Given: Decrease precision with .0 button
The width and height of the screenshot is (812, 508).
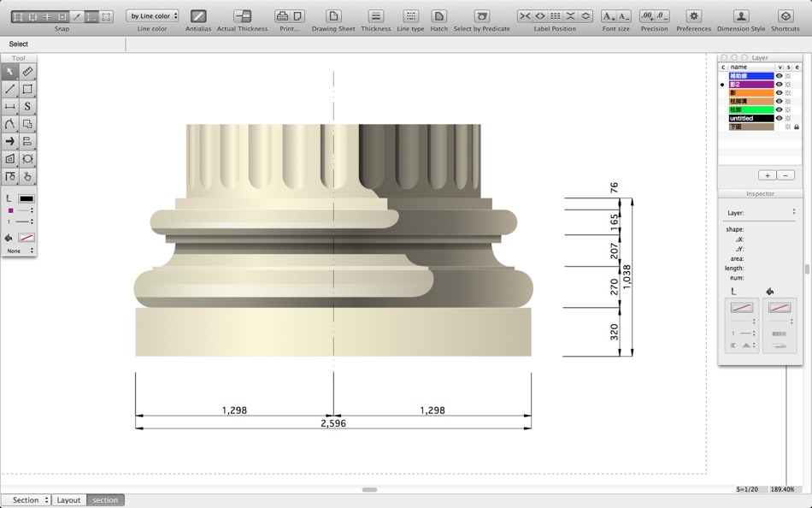Looking at the screenshot, I should (x=662, y=16).
